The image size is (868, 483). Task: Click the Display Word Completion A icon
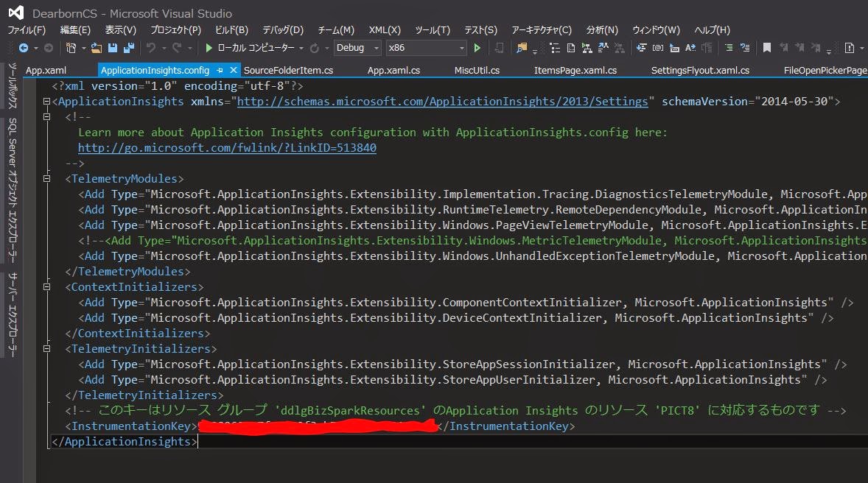[690, 48]
